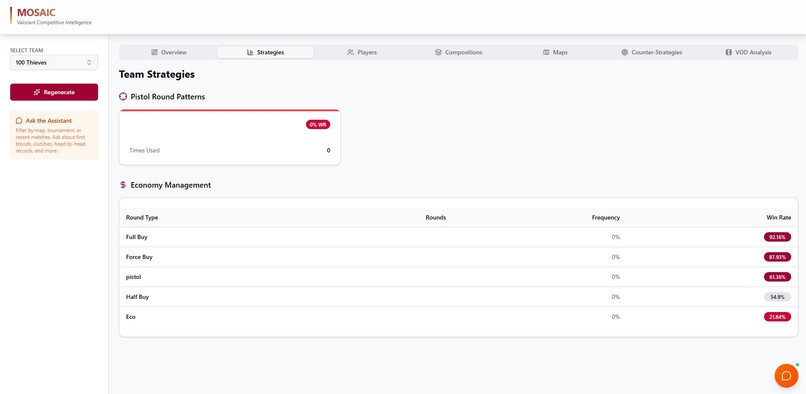806x394 pixels.
Task: Click the Ask the Assistant chat bubble icon
Action: tap(19, 120)
